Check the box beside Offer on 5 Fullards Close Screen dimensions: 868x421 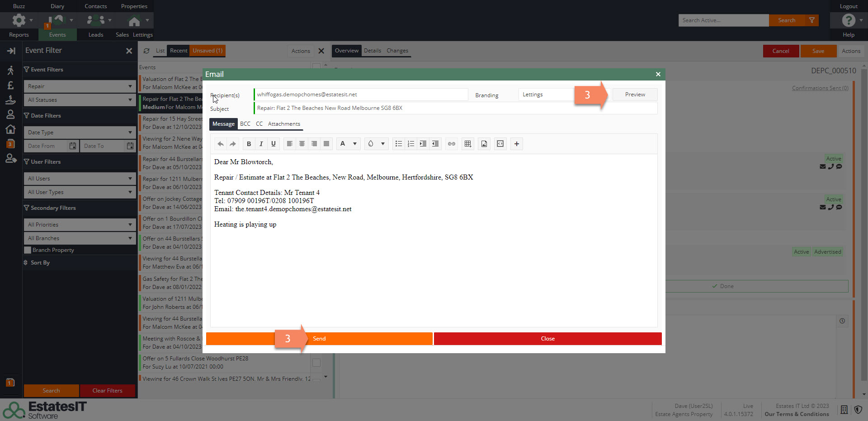click(x=316, y=363)
